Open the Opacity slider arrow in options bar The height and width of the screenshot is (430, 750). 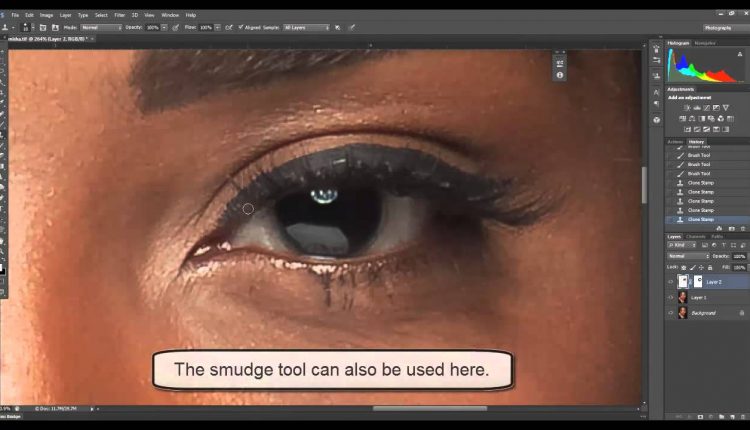(164, 28)
